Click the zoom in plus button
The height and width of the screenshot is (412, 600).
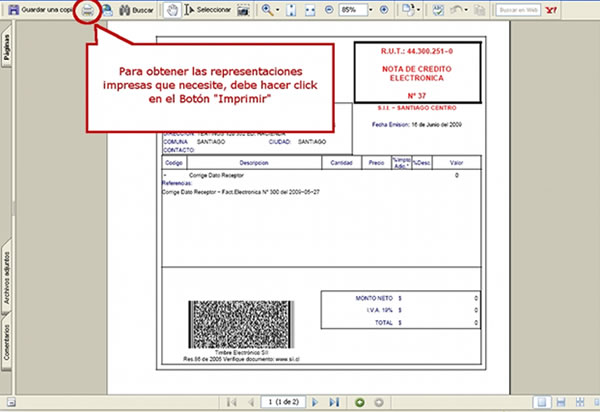(384, 10)
